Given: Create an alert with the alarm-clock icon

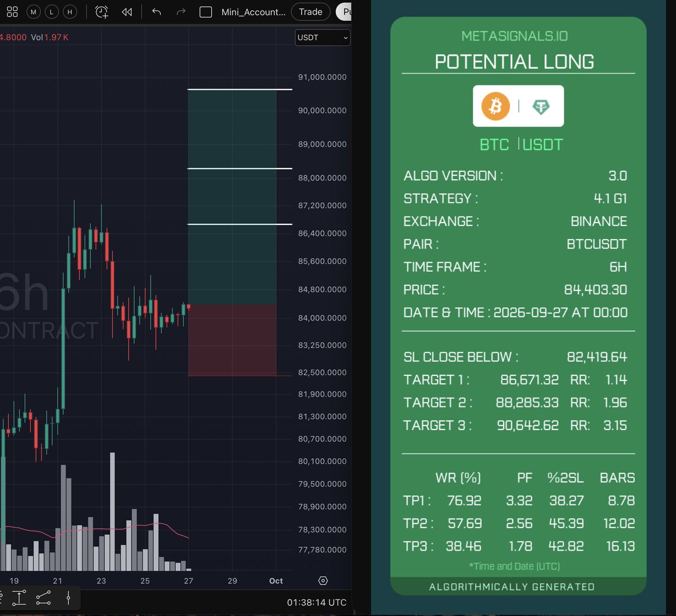Looking at the screenshot, I should tap(101, 12).
